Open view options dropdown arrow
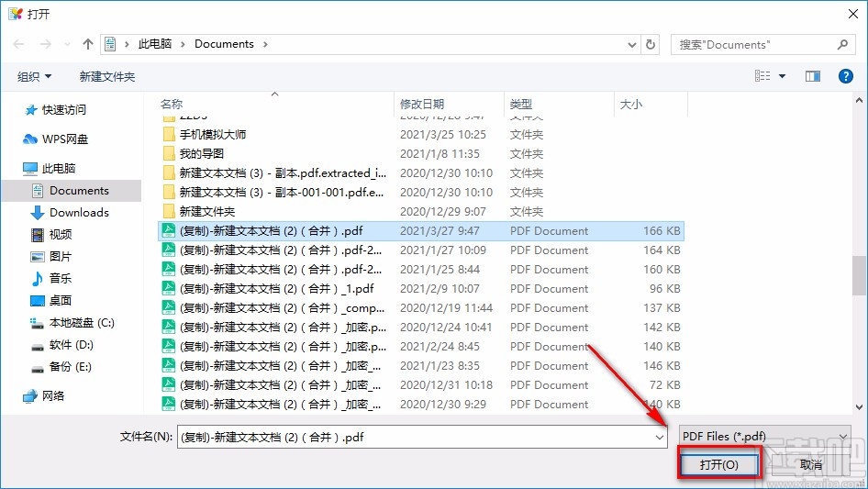 pyautogui.click(x=782, y=76)
